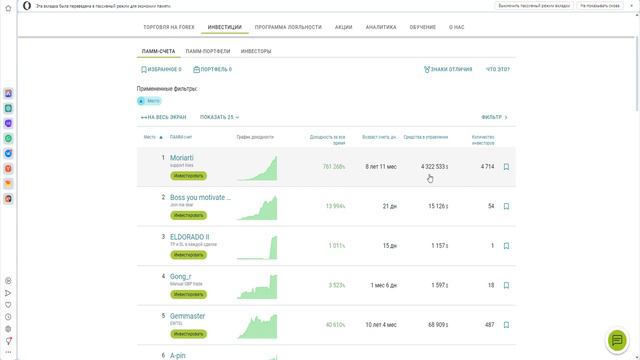Open the live chat bubble button
This screenshot has width=640, height=360.
click(x=617, y=340)
